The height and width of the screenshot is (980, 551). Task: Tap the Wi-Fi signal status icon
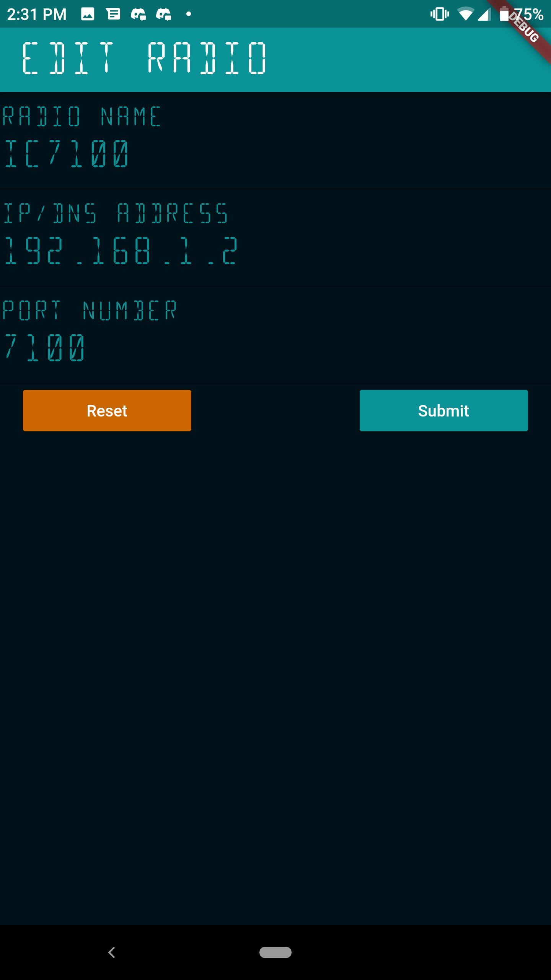pyautogui.click(x=465, y=15)
